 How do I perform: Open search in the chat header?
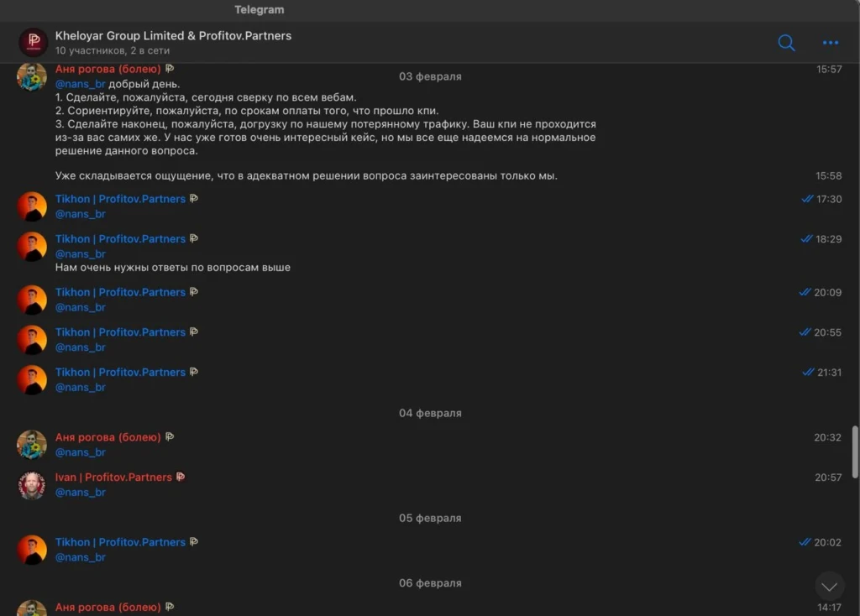coord(786,43)
